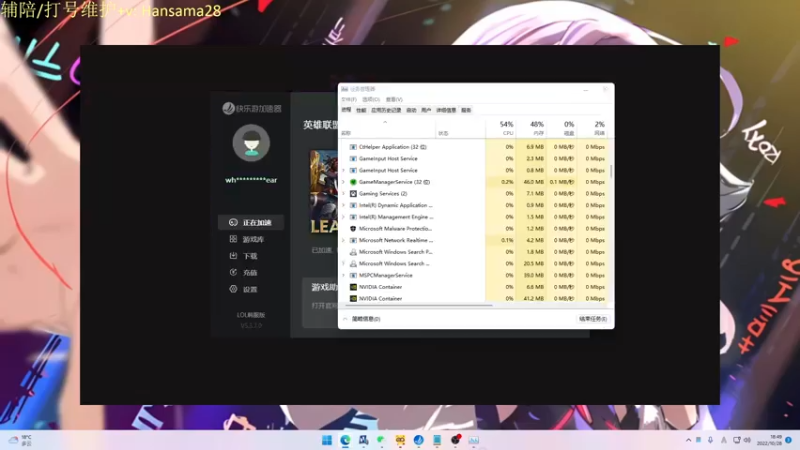Switch to the 详细信息 tab in Task Manager
Screen dimensions: 800x450
(446, 110)
